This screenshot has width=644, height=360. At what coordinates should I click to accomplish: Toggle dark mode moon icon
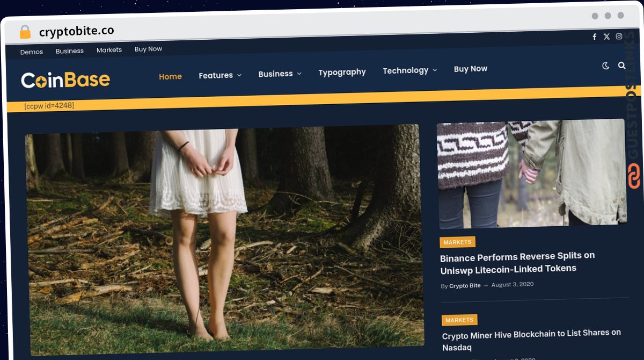tap(606, 66)
